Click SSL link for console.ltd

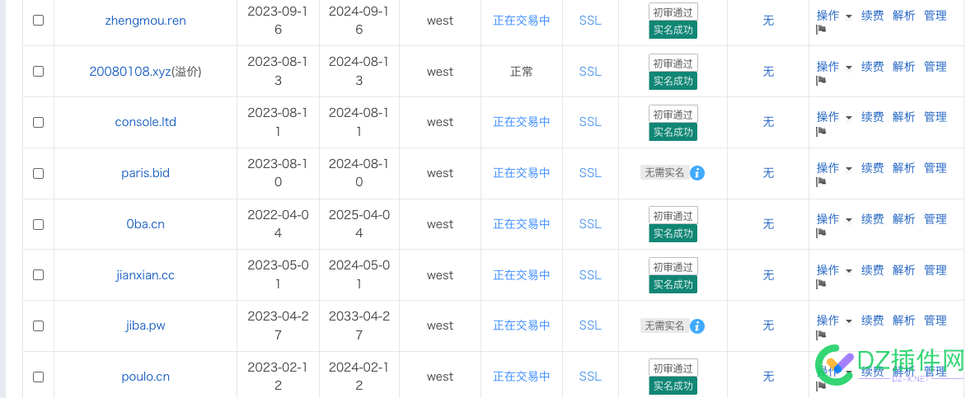coord(590,122)
